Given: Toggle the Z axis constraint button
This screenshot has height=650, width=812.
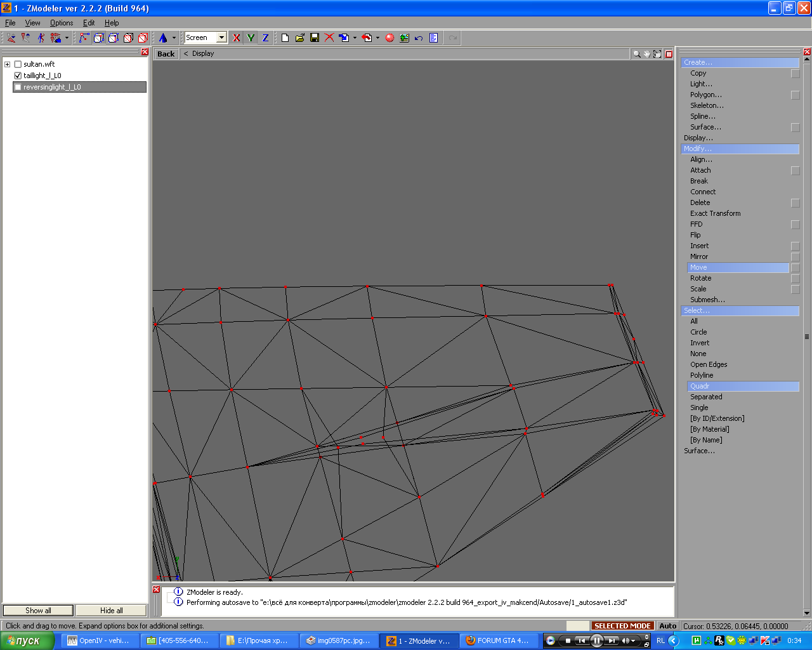Looking at the screenshot, I should 265,38.
